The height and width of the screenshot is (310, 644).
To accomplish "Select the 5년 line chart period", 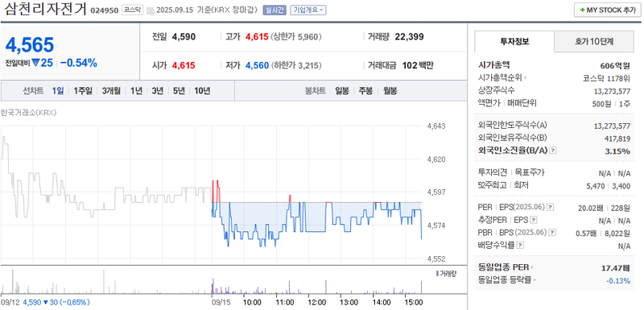I will point(179,91).
